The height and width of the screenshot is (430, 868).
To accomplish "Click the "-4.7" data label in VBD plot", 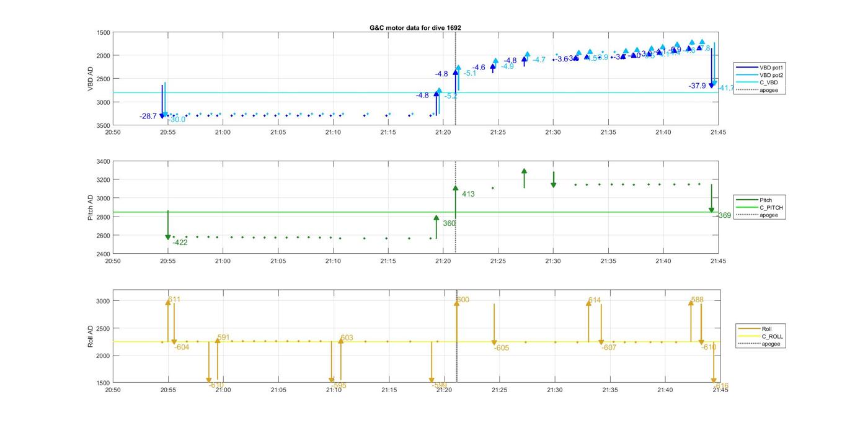I will [x=539, y=60].
